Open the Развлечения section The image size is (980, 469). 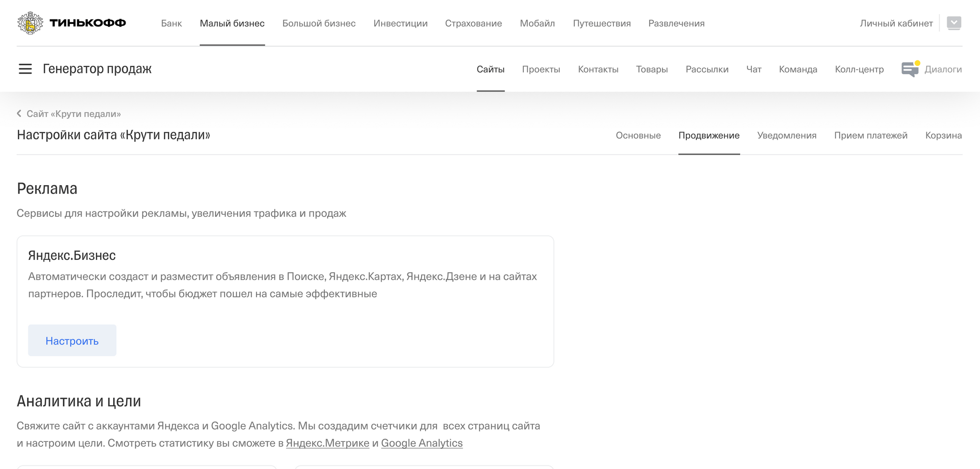click(676, 23)
